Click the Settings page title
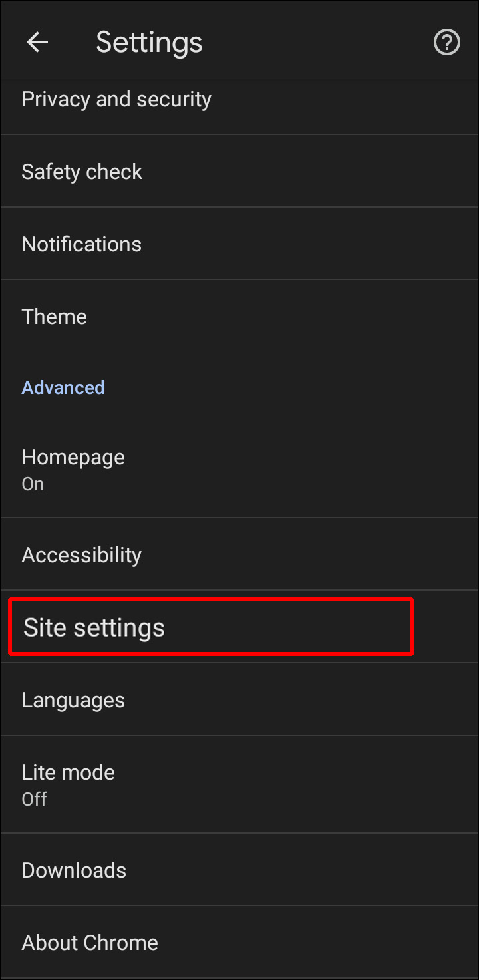Viewport: 479px width, 980px height. tap(149, 43)
